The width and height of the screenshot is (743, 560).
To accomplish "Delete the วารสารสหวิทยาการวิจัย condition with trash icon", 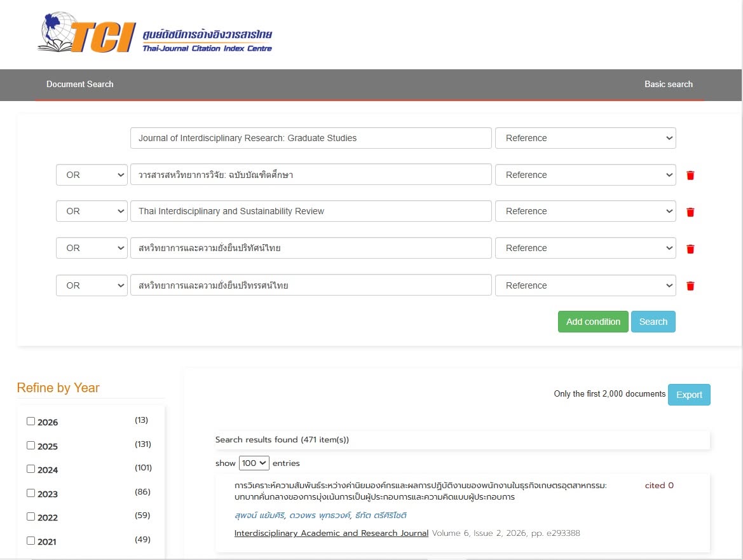I will (690, 175).
